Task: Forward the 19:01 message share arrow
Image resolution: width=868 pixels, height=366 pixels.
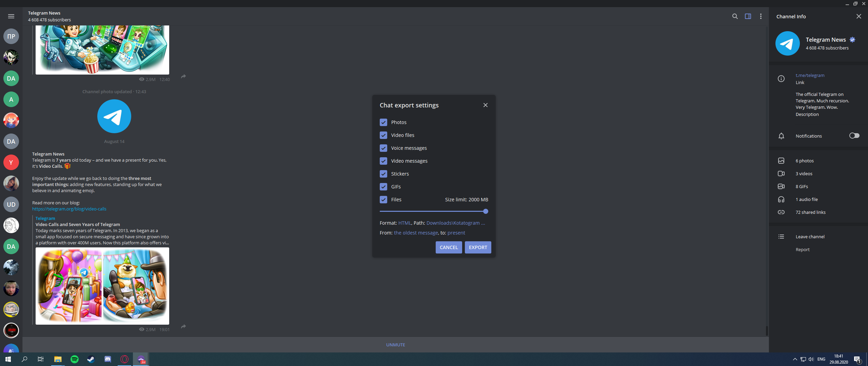Action: [x=183, y=326]
